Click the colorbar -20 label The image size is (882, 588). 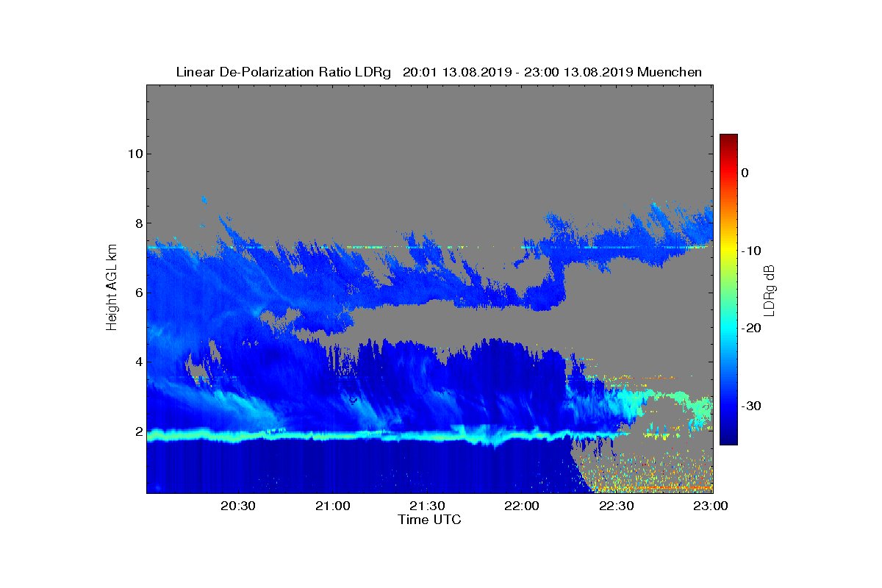point(750,329)
